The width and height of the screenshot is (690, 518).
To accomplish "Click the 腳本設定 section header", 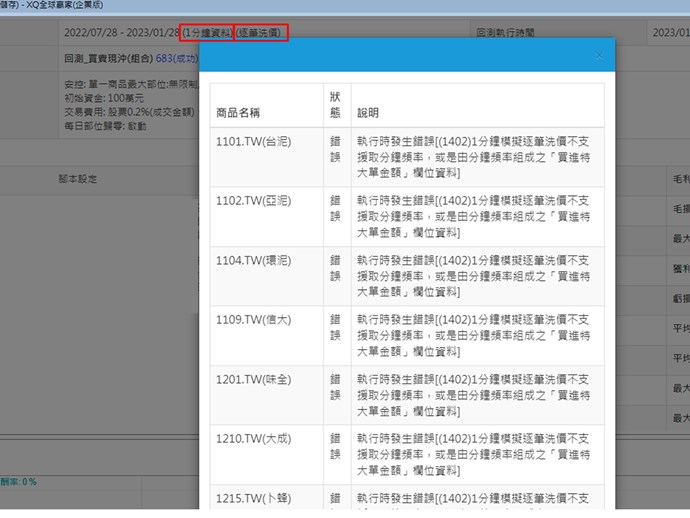I will (77, 179).
